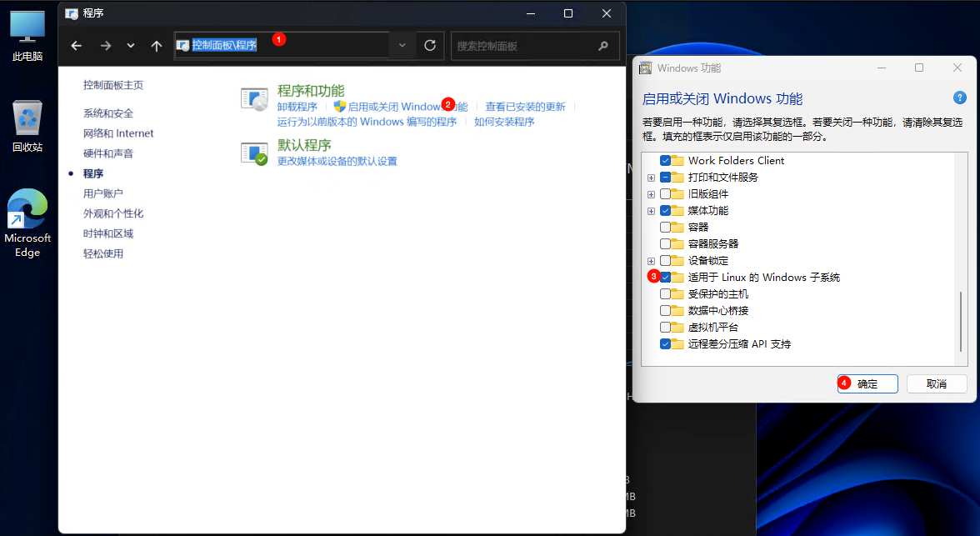Select 此电脑 desktop icon
980x536 pixels.
(27, 37)
